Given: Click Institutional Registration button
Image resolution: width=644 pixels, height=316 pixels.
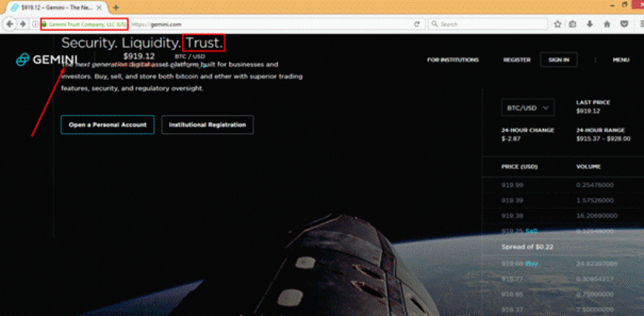Looking at the screenshot, I should (x=208, y=125).
